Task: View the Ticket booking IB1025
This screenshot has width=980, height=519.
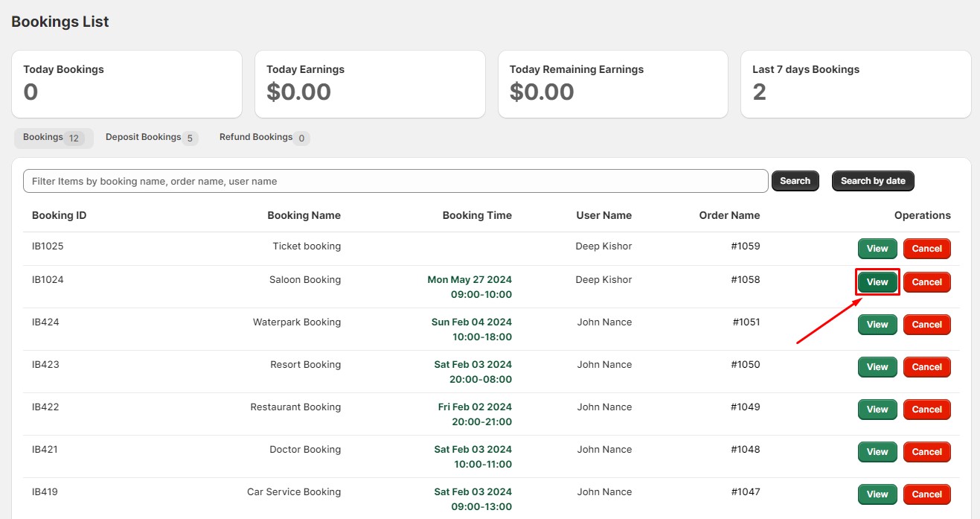Action: pyautogui.click(x=877, y=249)
